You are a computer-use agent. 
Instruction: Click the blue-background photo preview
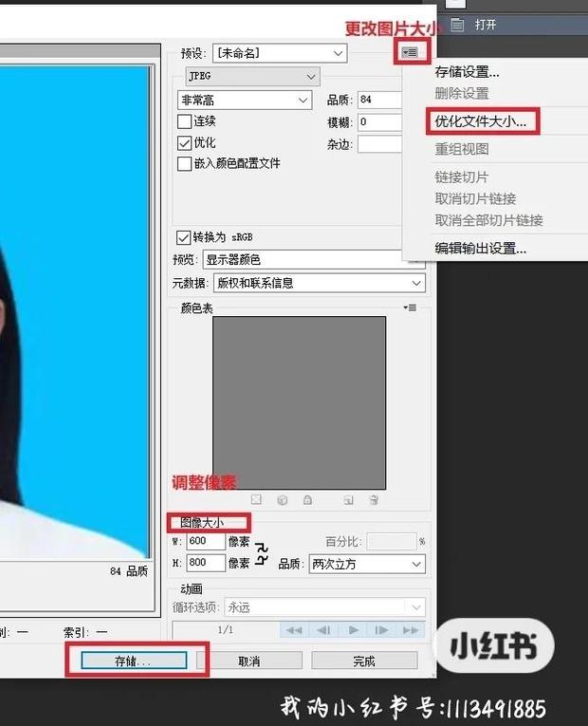(x=75, y=311)
